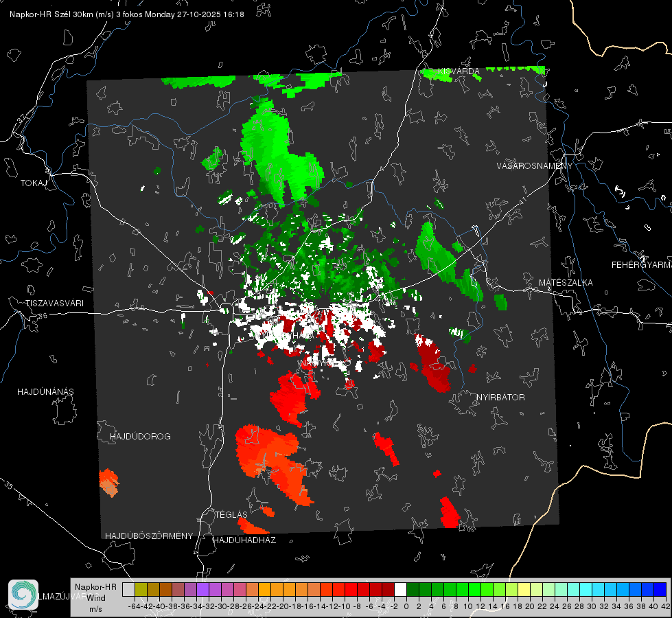Click the HAJDÚDOROG town label

click(140, 436)
